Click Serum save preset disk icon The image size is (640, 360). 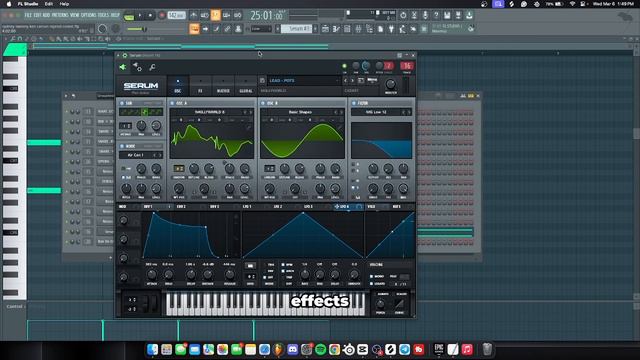pos(262,80)
